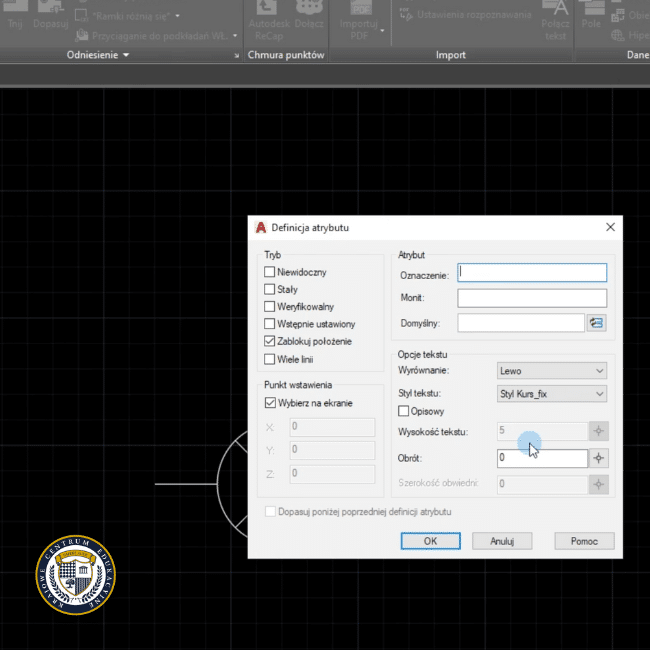The width and height of the screenshot is (650, 650).
Task: Click the Chmura punktów panel title
Action: 286,55
